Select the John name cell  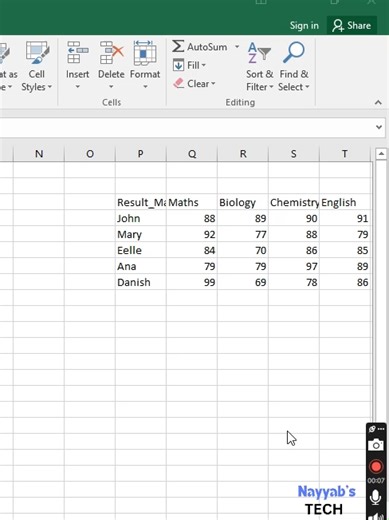coord(141,218)
